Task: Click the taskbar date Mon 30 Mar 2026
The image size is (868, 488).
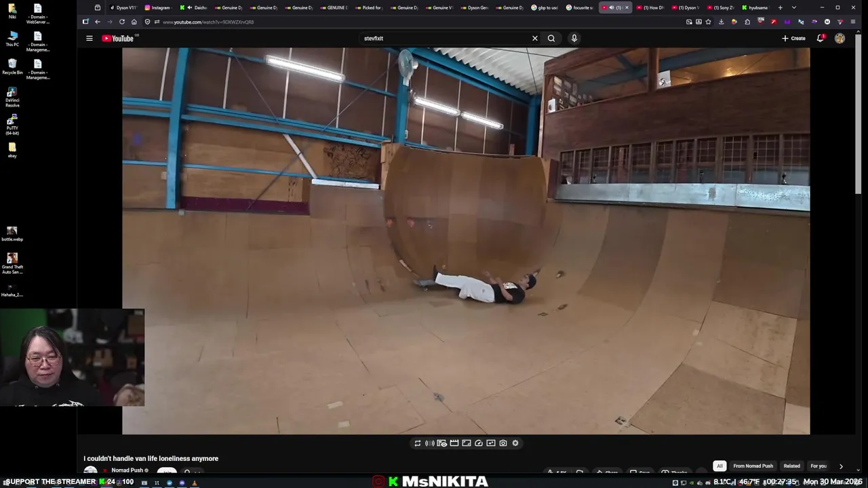Action: click(x=832, y=482)
